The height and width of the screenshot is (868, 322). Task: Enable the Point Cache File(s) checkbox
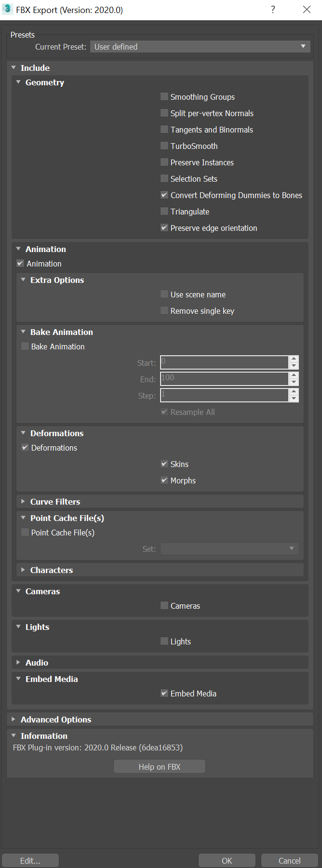click(25, 533)
